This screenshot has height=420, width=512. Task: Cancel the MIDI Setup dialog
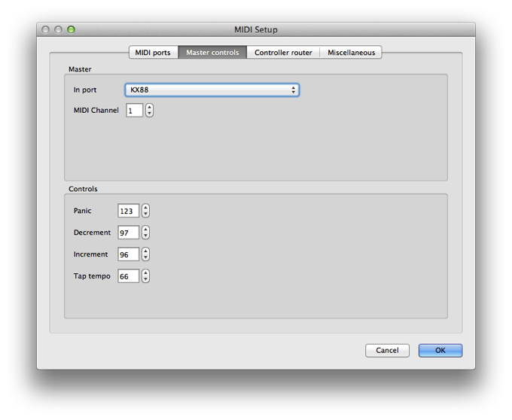point(387,351)
